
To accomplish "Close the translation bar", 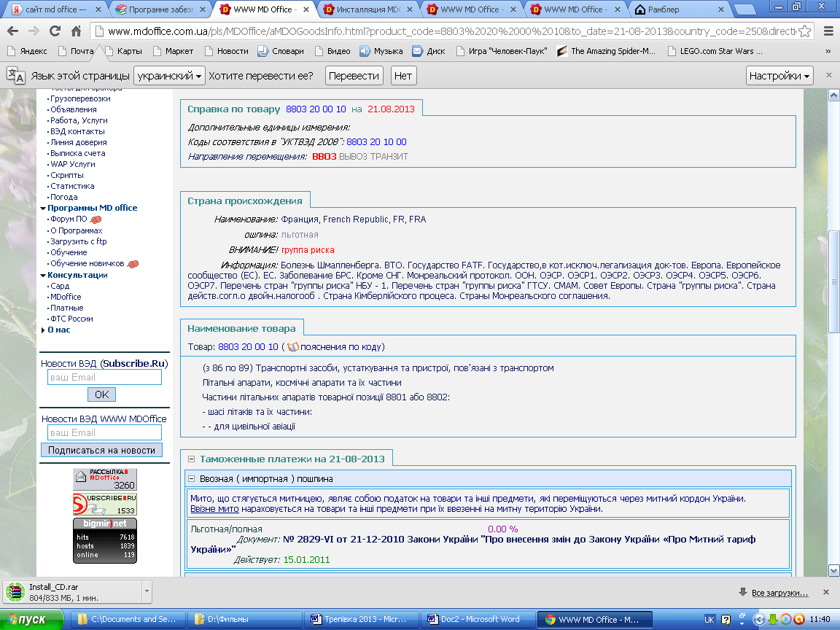I will pos(829,76).
